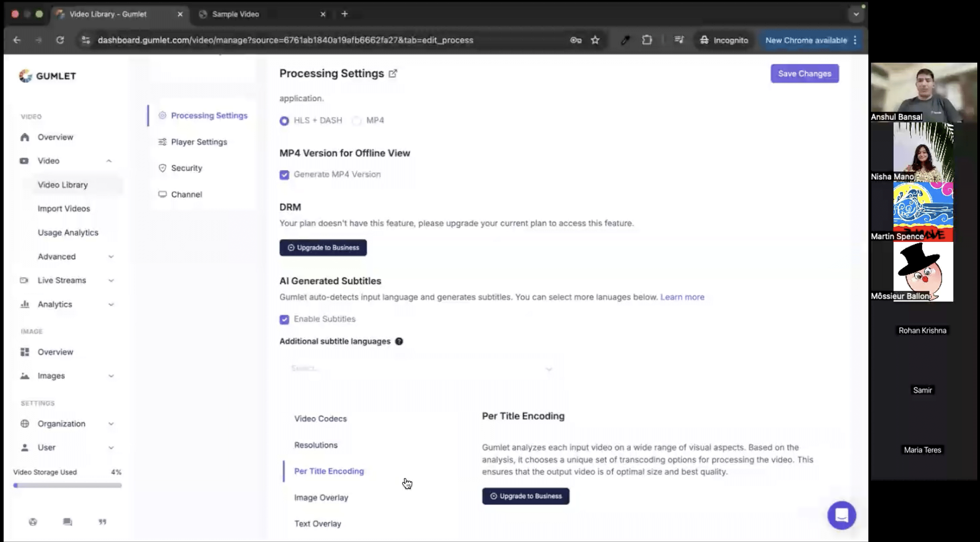Screen dimensions: 980x542
Task: Expand the Organization chevron
Action: click(111, 424)
